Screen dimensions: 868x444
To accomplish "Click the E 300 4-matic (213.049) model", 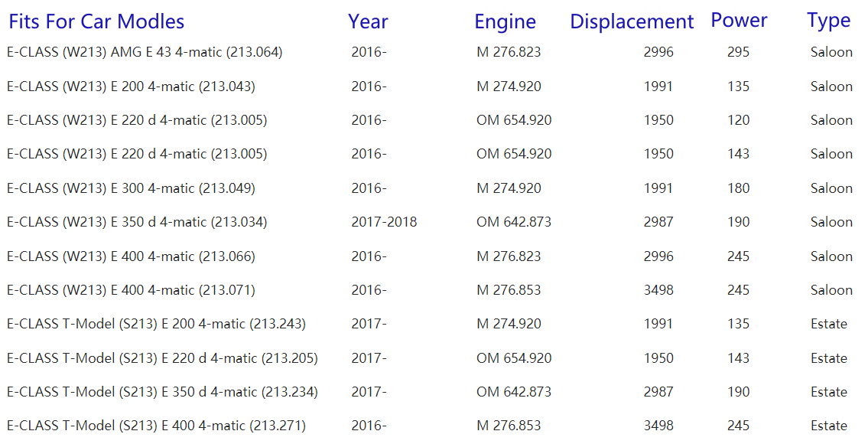I will coord(131,188).
